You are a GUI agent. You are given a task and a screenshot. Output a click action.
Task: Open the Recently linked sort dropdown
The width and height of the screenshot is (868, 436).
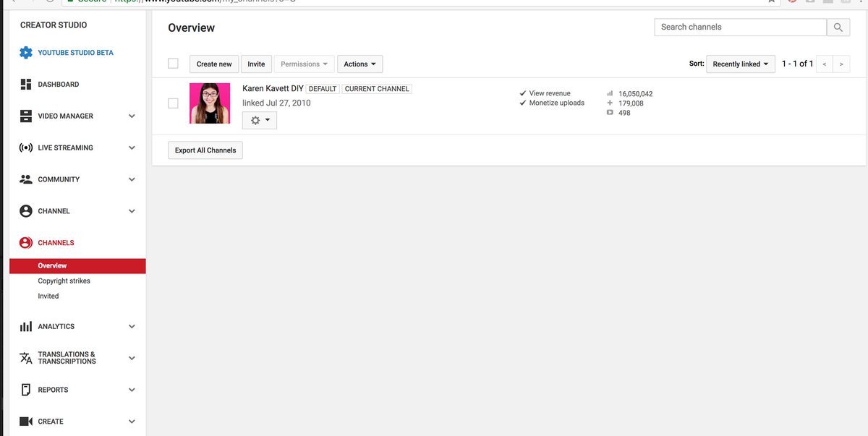pyautogui.click(x=741, y=64)
